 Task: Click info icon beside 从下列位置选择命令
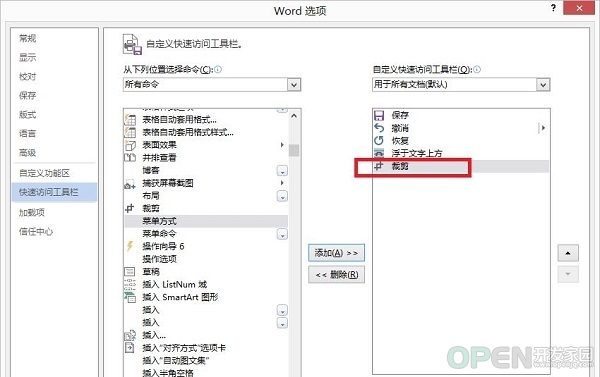click(218, 69)
